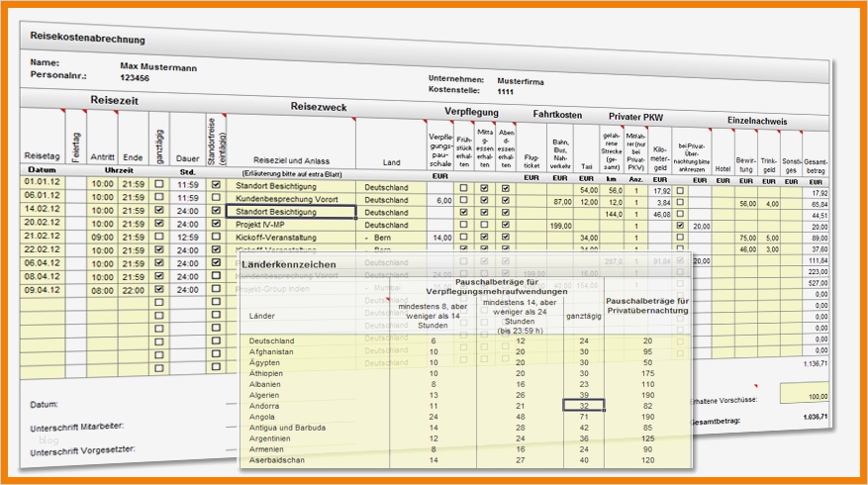Click Bewirtung value 75,00

click(747, 239)
